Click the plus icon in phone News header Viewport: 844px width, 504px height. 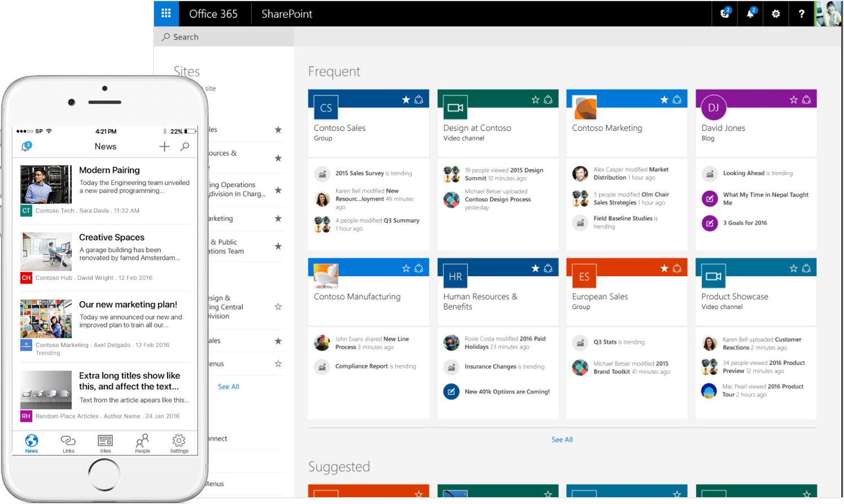pos(164,147)
